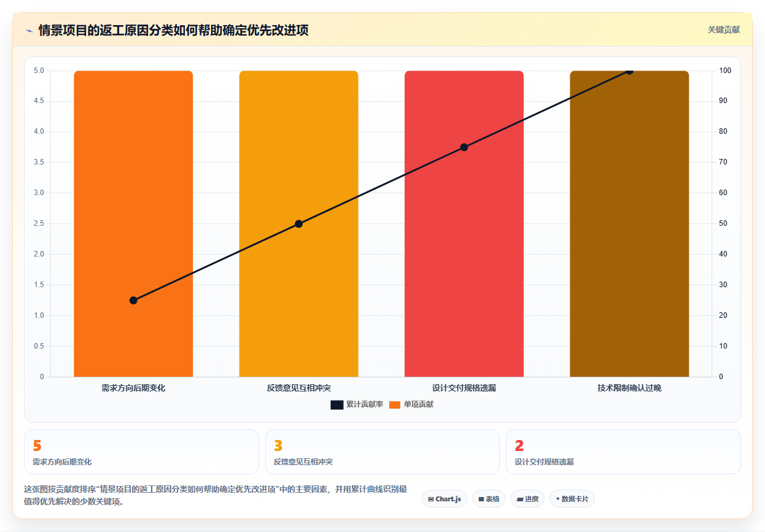Open the card showing 2 设计交付规格遗漏
The width and height of the screenshot is (765, 532).
pyautogui.click(x=623, y=452)
